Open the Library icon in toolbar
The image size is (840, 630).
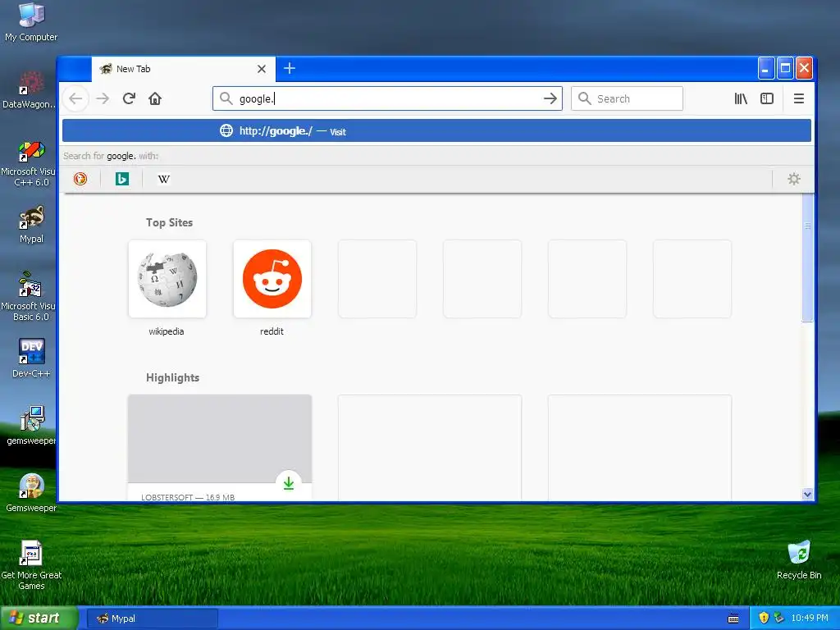point(741,98)
